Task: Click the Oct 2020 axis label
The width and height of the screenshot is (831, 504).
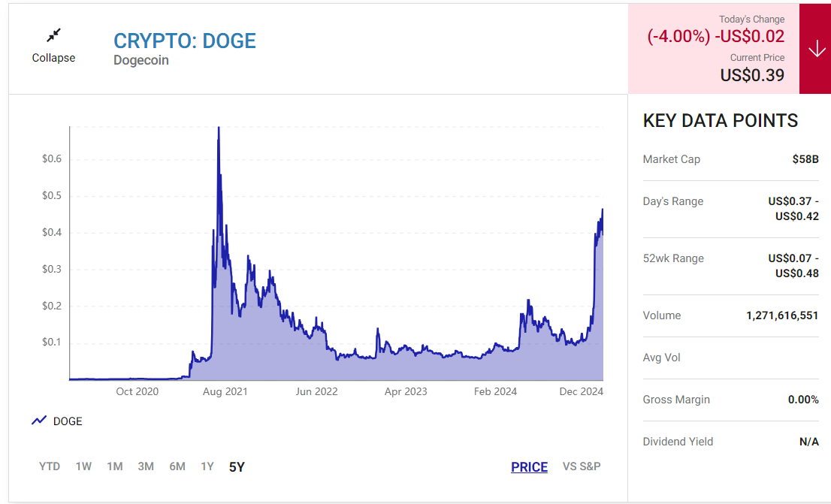Action: 137,391
